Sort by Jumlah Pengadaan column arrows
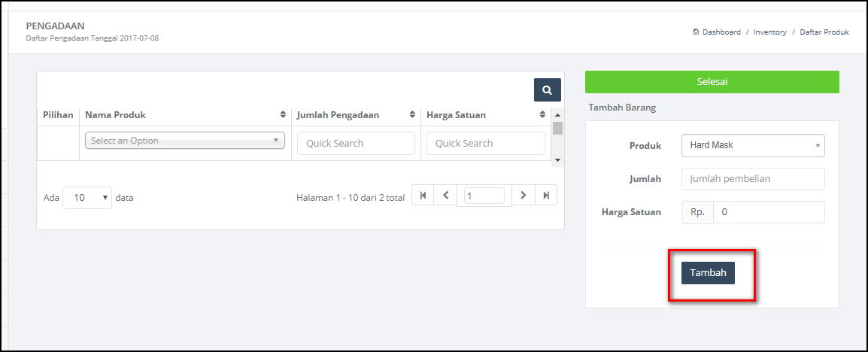868x352 pixels. pos(412,115)
